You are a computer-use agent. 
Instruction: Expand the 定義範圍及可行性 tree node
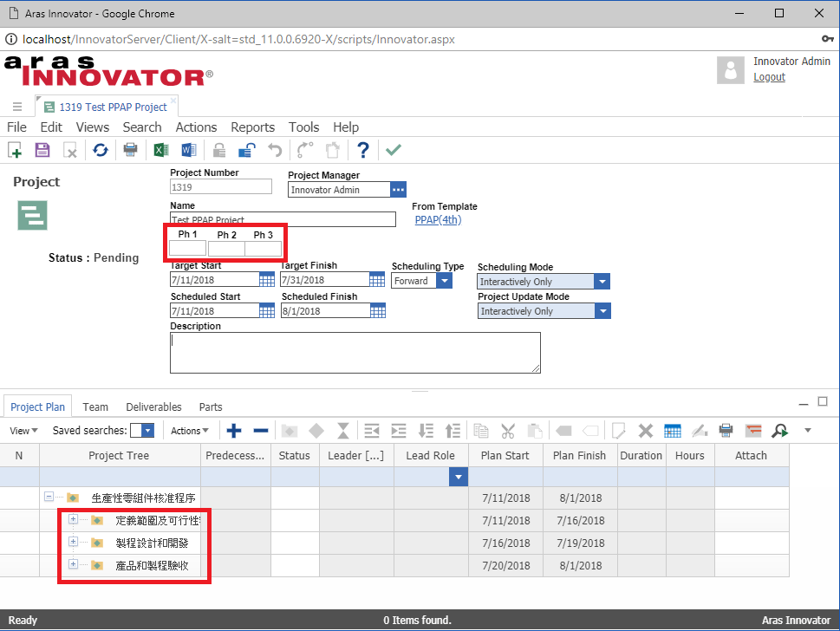click(x=74, y=520)
